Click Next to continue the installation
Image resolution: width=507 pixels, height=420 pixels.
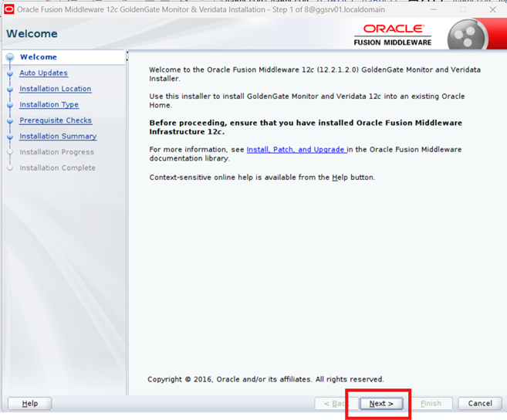381,404
